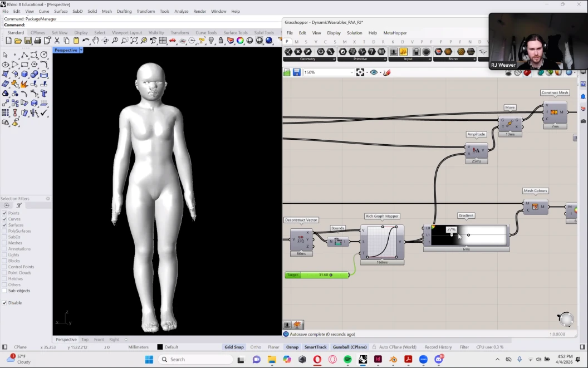This screenshot has width=588, height=368.
Task: Select the Rich Graph Mapper component
Action: coord(382,241)
